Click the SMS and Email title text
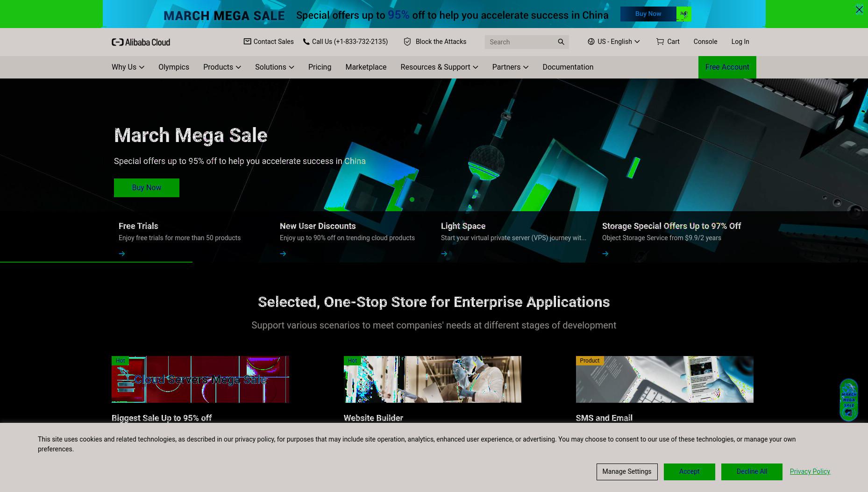 [604, 418]
